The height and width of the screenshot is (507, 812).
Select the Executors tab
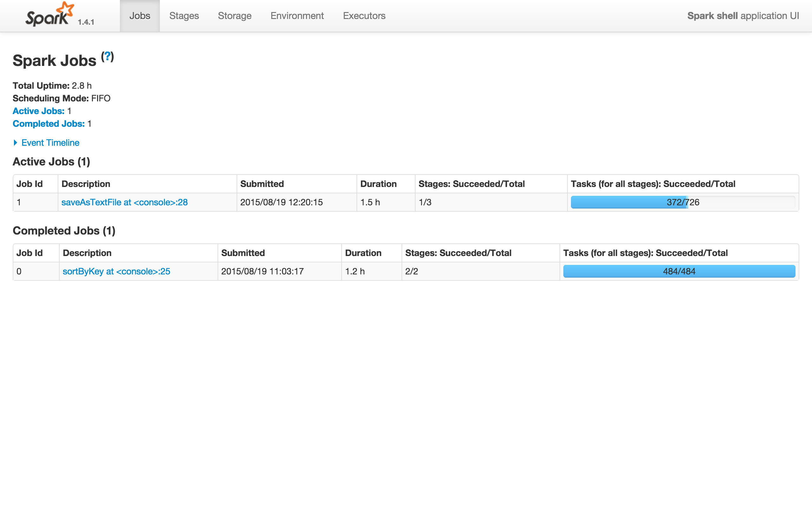tap(364, 16)
